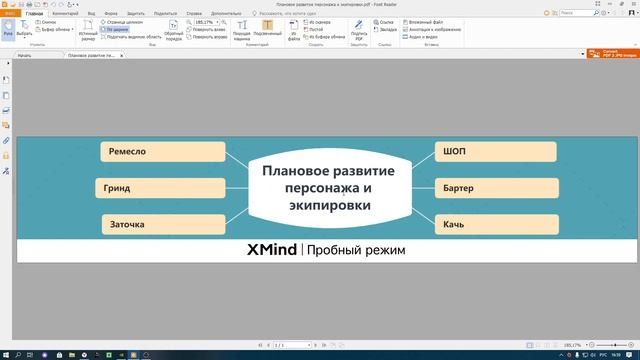Image resolution: width=640 pixels, height=360 pixels.
Task: Open the Вид ribbon tab
Action: click(91, 13)
